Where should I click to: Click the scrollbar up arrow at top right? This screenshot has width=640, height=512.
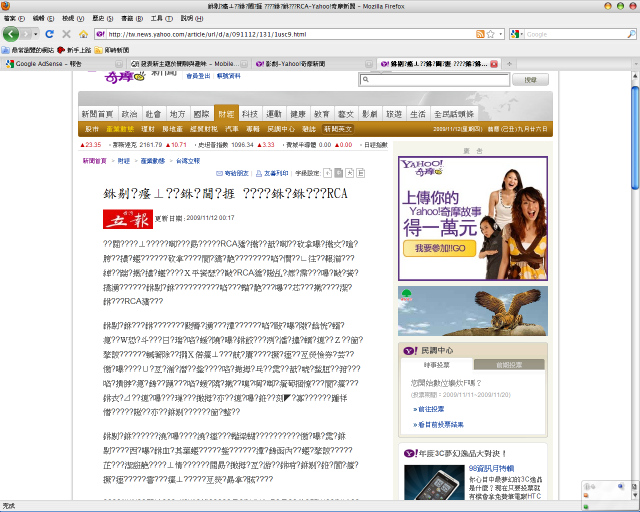tap(635, 76)
